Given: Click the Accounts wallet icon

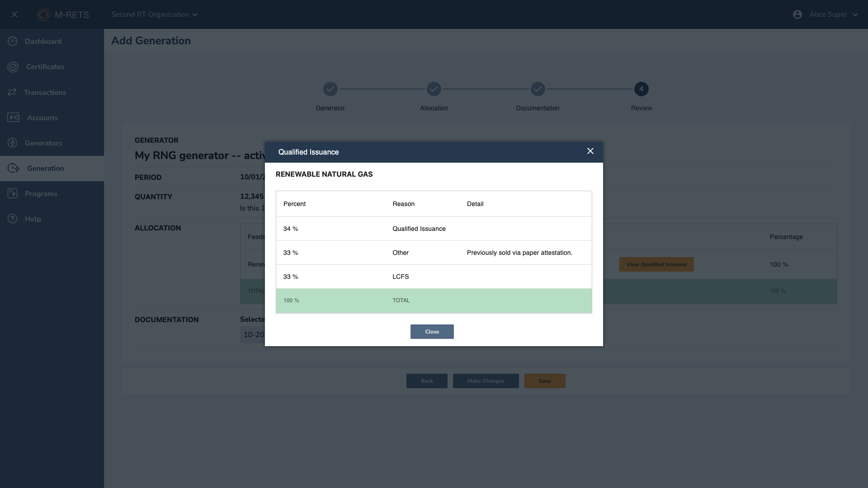Looking at the screenshot, I should click(13, 117).
